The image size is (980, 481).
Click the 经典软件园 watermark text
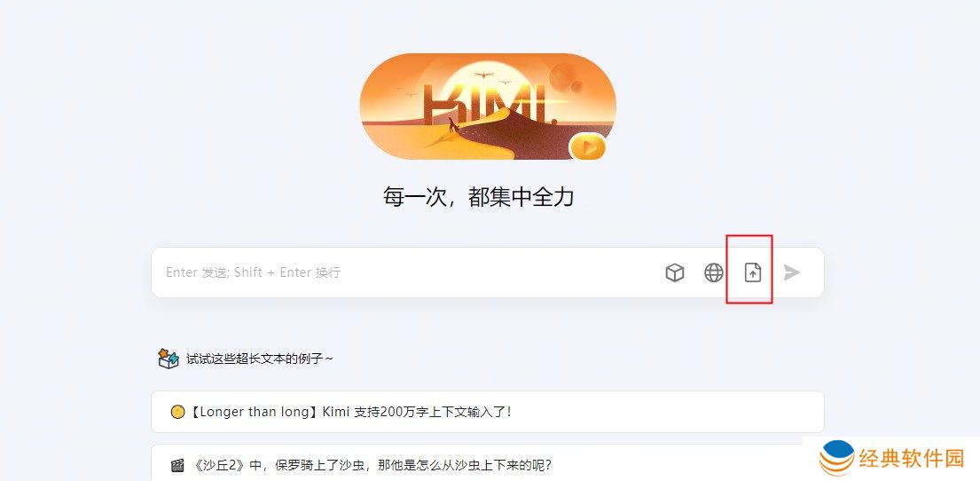pos(912,459)
